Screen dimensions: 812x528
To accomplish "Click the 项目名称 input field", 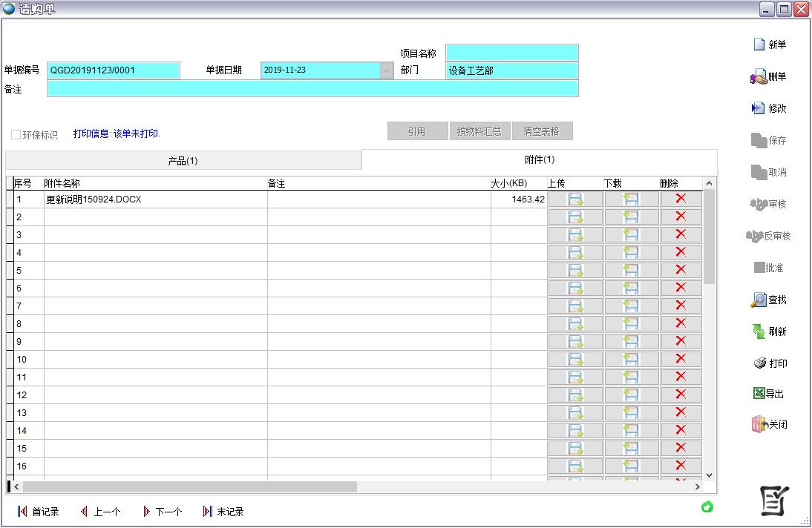I will click(x=511, y=53).
